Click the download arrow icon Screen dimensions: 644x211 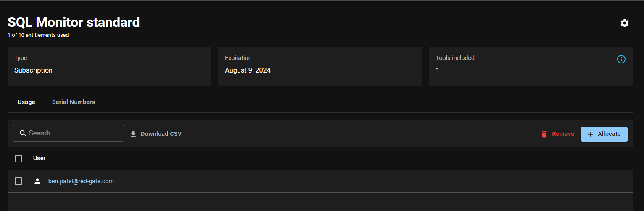tap(133, 134)
